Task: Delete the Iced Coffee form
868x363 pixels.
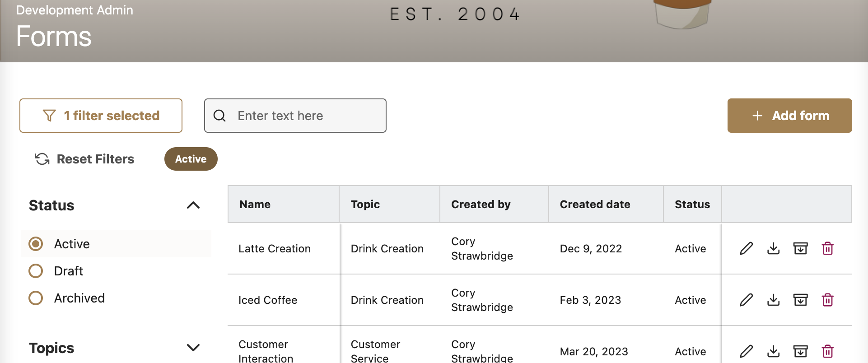Action: [x=827, y=300]
